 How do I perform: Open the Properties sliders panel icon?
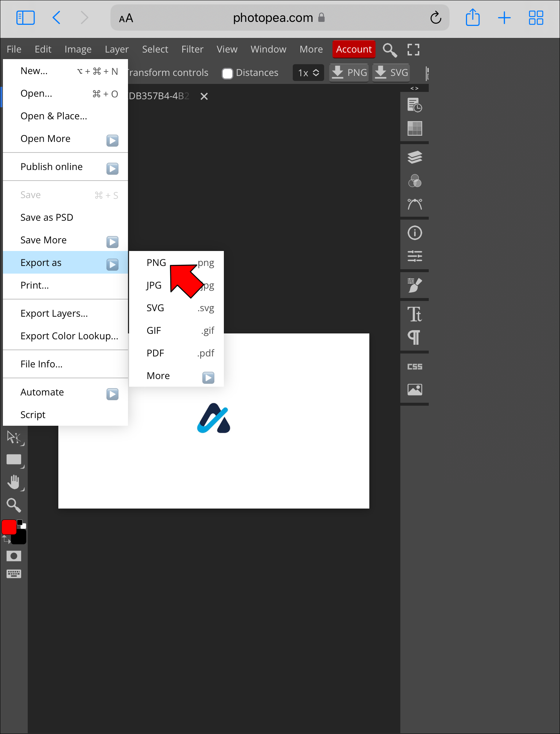(x=415, y=256)
